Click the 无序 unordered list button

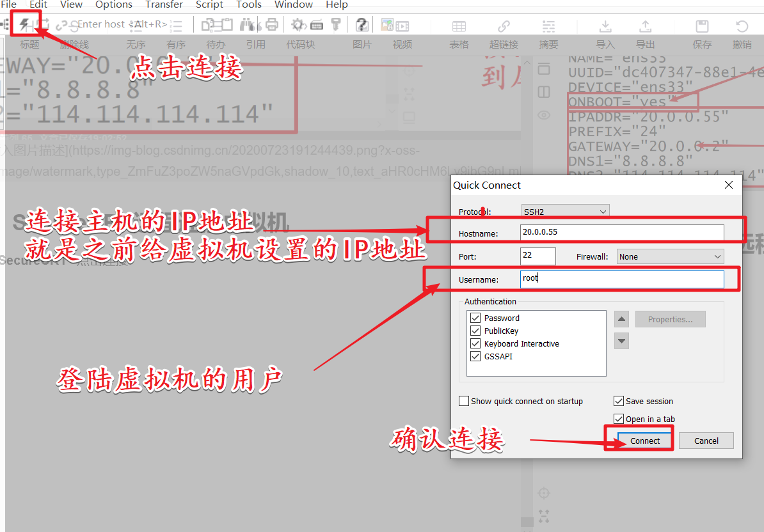point(136,44)
